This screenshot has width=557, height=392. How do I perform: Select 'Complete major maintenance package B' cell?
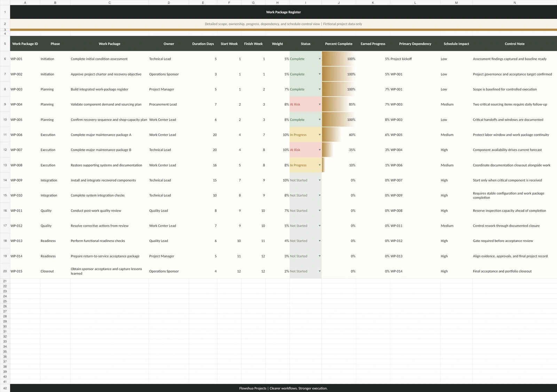click(109, 150)
